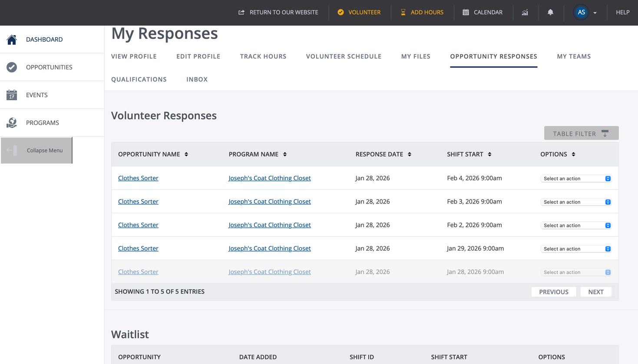
Task: Open Joseph's Coat Clothing Closet for Jan 28 shift
Action: click(270, 272)
